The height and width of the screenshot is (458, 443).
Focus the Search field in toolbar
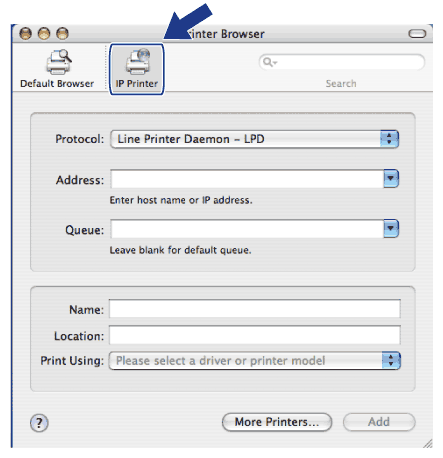point(342,62)
